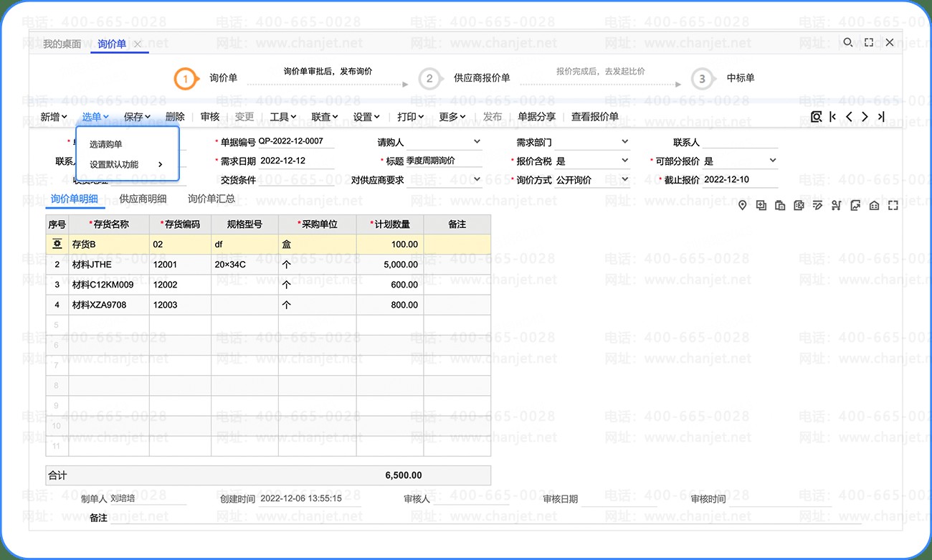Viewport: 932px width, 560px height.
Task: Jump to the last record arrow
Action: (x=881, y=117)
